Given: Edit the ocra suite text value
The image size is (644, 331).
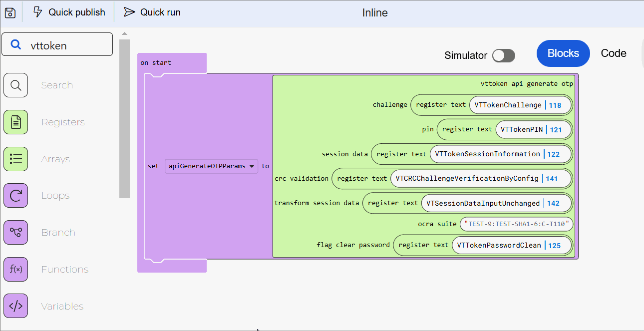Looking at the screenshot, I should point(516,224).
